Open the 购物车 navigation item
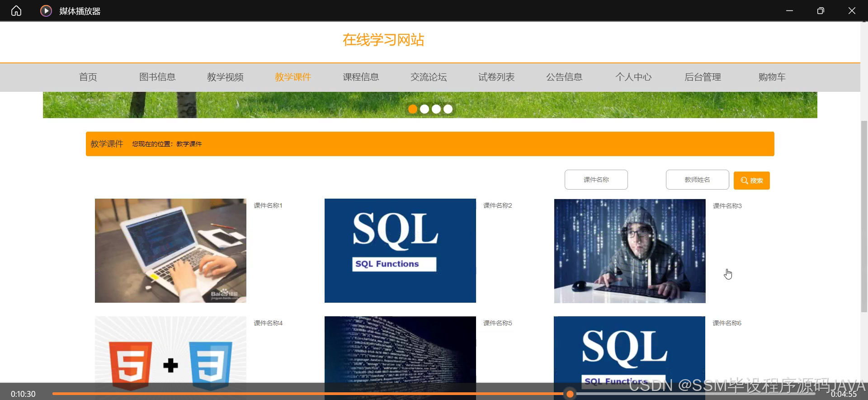Image resolution: width=868 pixels, height=400 pixels. click(772, 77)
